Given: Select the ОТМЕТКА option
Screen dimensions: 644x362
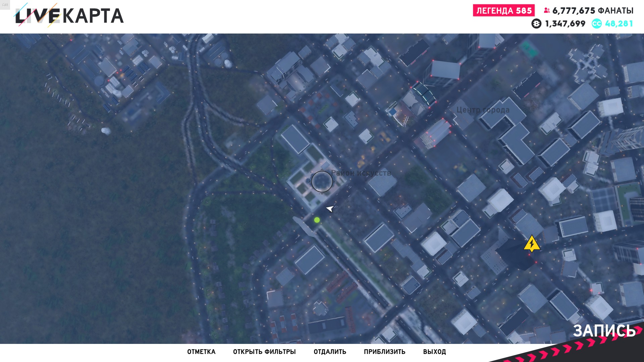Looking at the screenshot, I should [x=201, y=352].
